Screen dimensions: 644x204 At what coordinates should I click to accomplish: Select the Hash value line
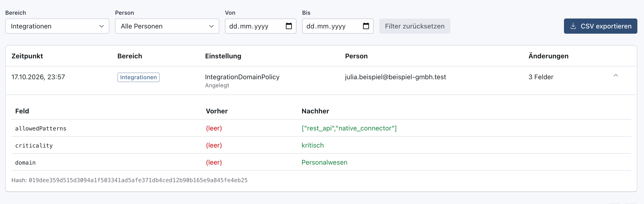130,180
